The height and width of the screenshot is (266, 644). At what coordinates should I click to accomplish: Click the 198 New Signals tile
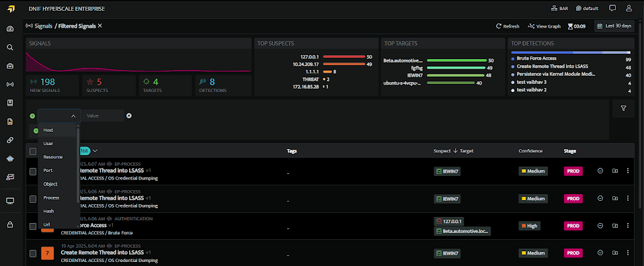point(52,85)
